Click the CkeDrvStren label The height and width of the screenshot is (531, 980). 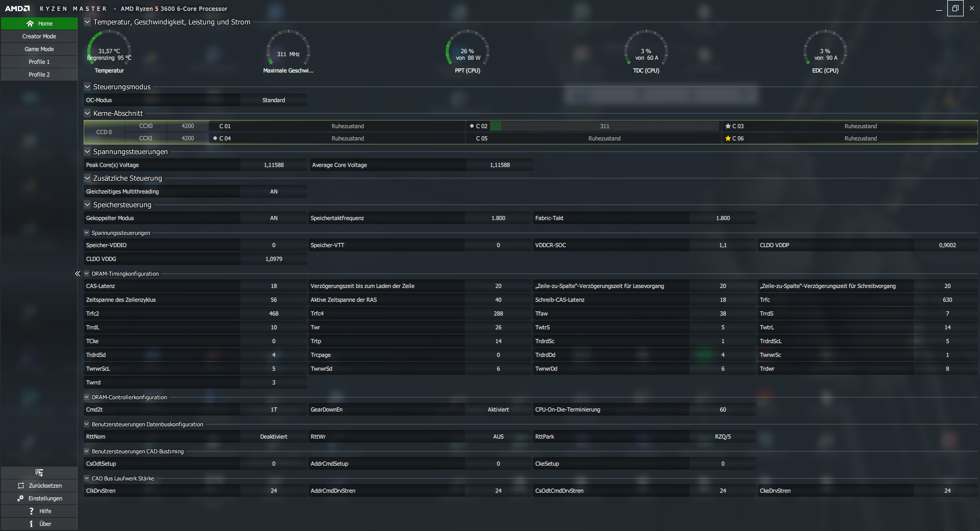[775, 491]
